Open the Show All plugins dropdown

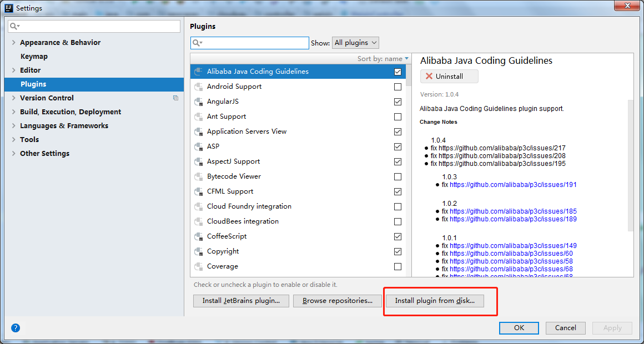355,43
